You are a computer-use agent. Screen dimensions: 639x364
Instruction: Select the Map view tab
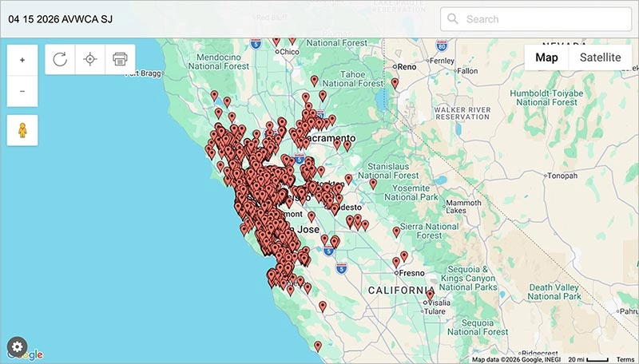546,57
